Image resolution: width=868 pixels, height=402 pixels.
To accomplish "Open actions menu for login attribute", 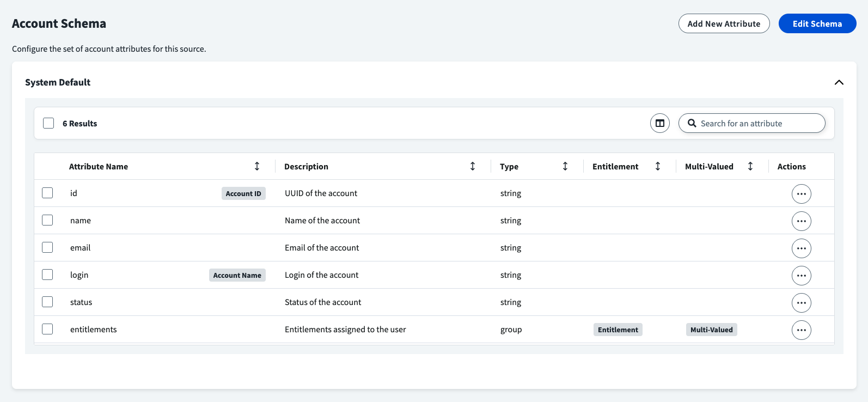I will click(801, 276).
